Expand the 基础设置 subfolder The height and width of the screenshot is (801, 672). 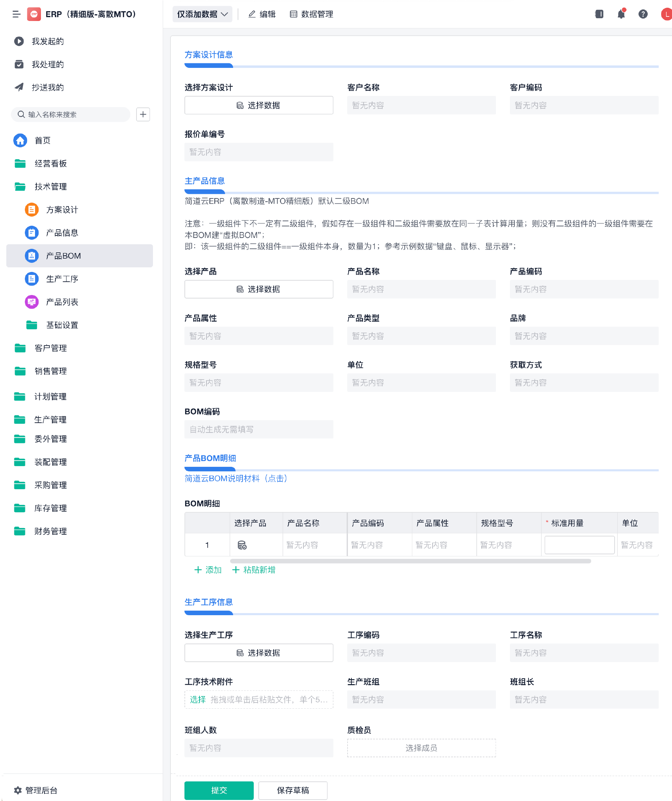pyautogui.click(x=62, y=325)
